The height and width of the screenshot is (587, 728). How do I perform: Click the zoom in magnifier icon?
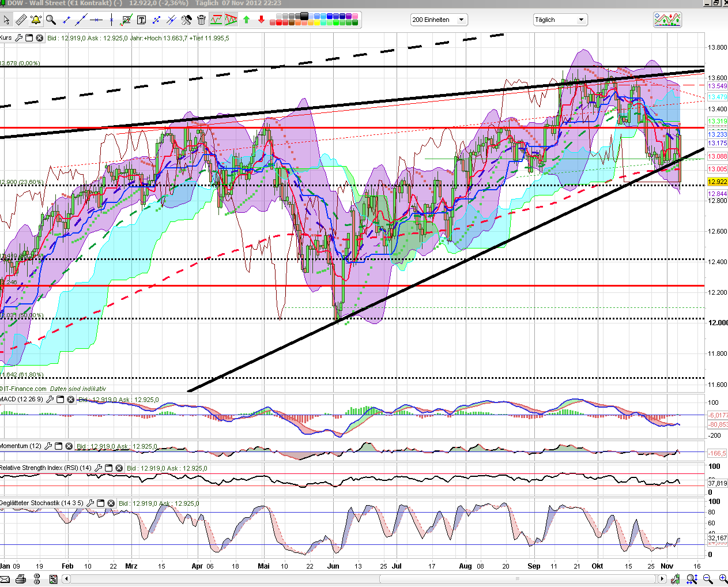(x=723, y=579)
